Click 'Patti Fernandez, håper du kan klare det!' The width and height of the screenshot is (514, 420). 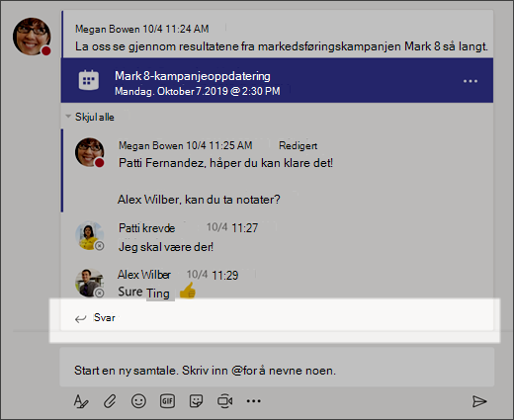point(225,163)
